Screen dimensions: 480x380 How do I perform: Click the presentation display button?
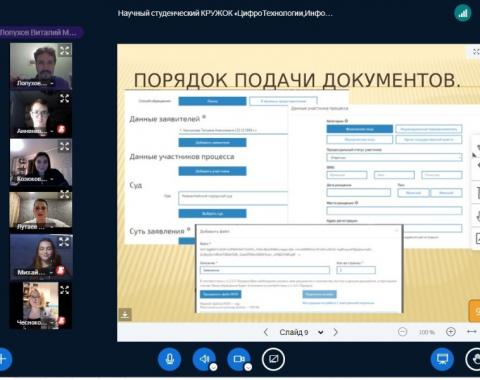click(442, 359)
